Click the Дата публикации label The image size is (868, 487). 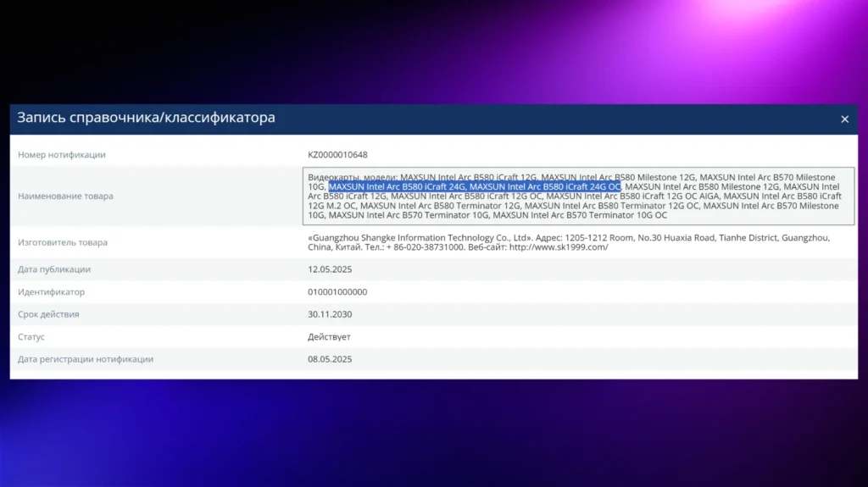point(54,269)
